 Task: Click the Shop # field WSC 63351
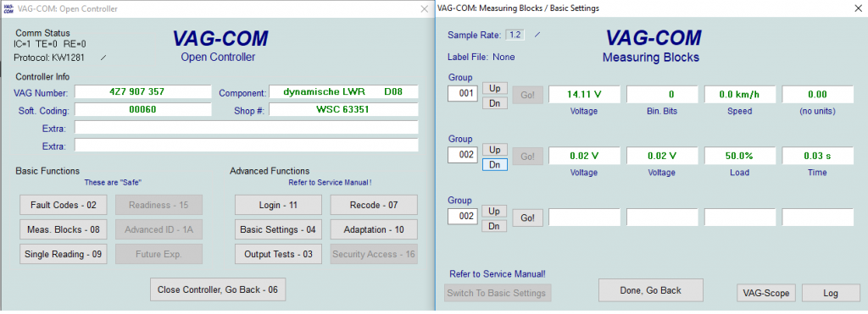pyautogui.click(x=343, y=109)
